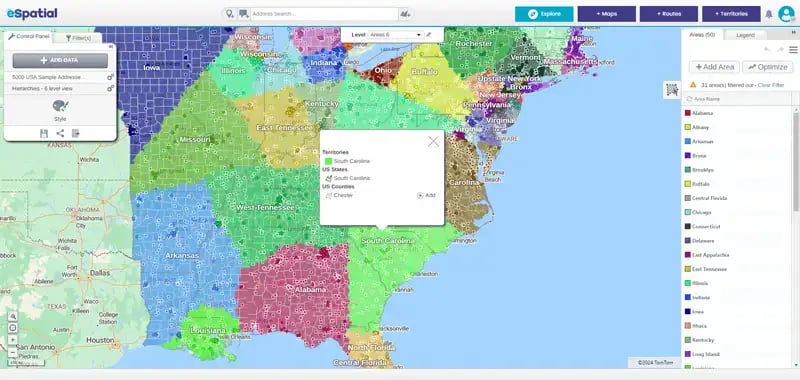Open the + Maps menu
This screenshot has height=380, width=800.
tap(607, 14)
